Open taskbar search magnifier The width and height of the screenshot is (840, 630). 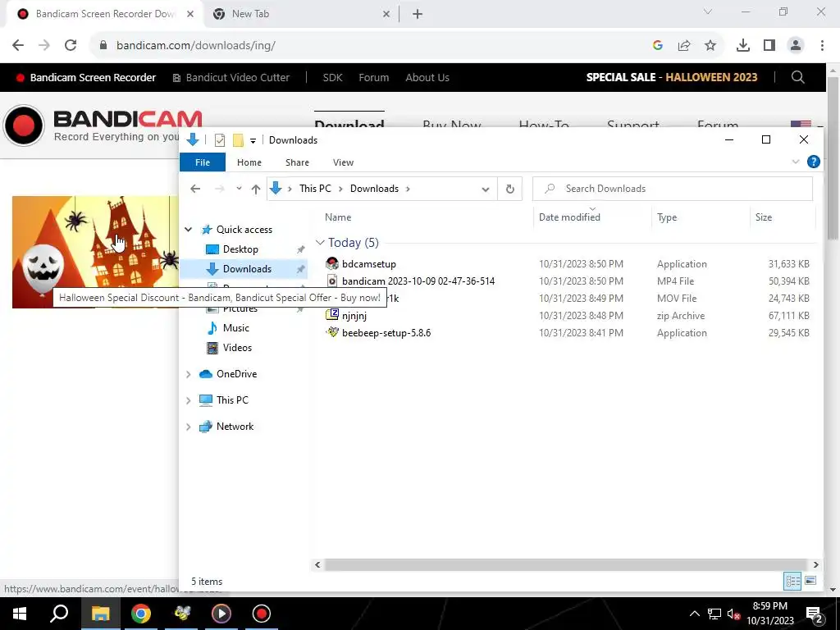point(59,614)
